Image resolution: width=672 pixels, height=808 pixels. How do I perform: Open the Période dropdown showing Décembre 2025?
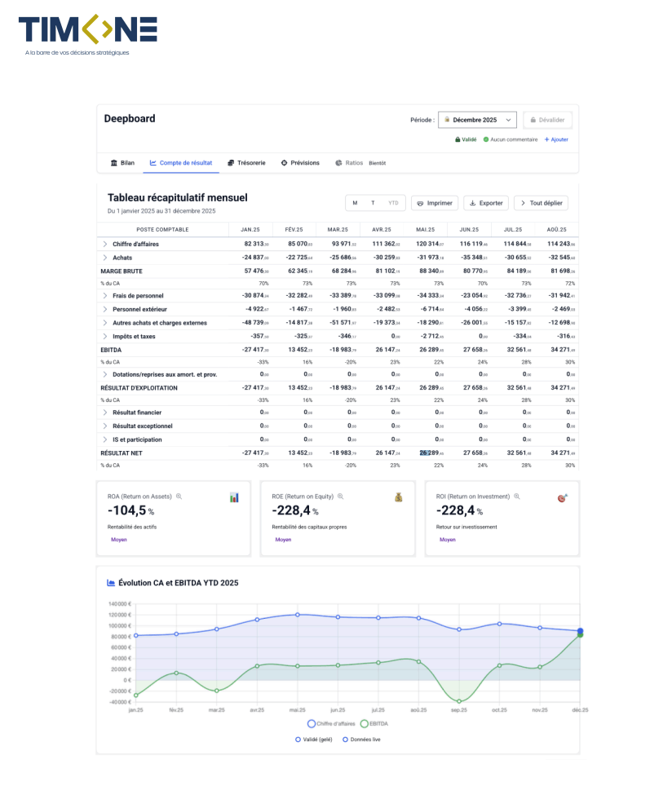[x=477, y=120]
